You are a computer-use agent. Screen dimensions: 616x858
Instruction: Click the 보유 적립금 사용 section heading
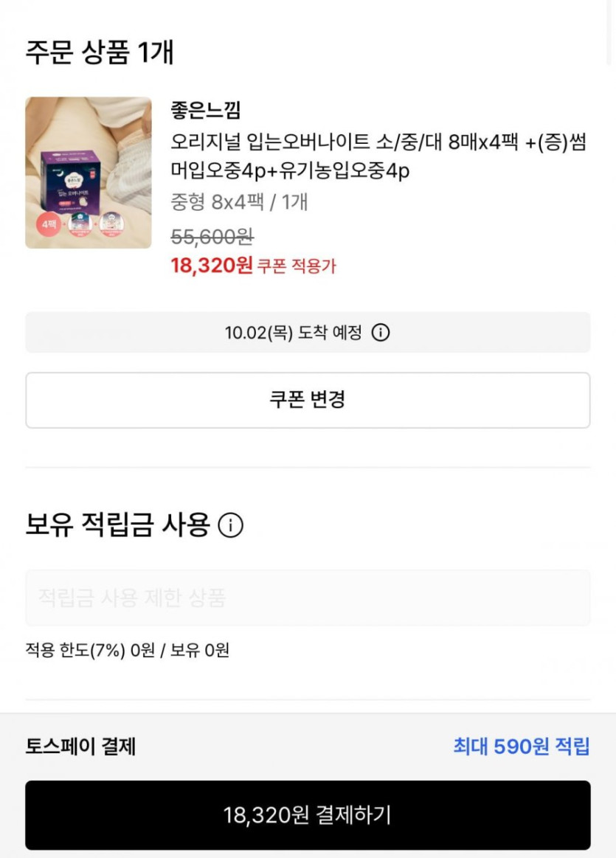[118, 525]
